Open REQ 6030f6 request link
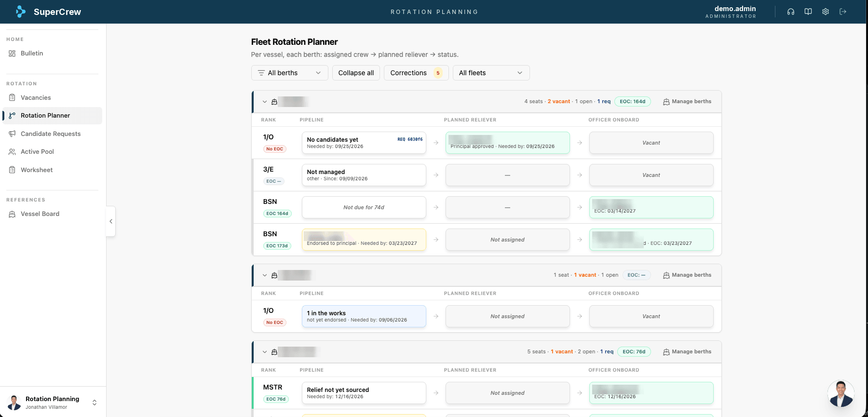Screen dimensions: 868x417 (x=410, y=139)
